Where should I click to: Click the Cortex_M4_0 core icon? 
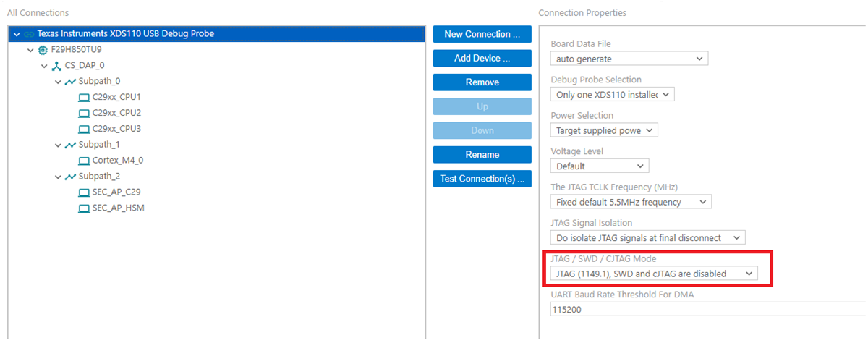(x=84, y=161)
